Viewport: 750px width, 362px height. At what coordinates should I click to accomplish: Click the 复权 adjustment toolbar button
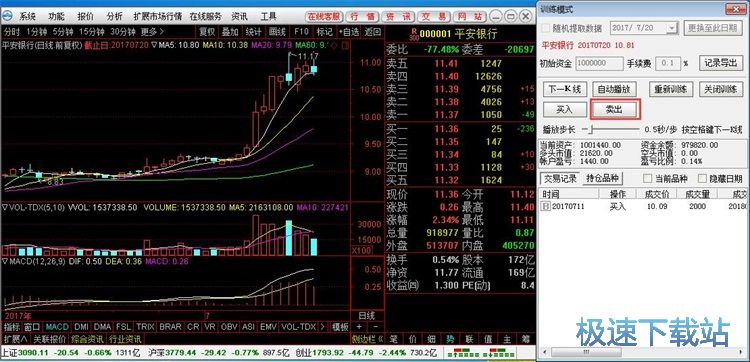click(x=208, y=32)
